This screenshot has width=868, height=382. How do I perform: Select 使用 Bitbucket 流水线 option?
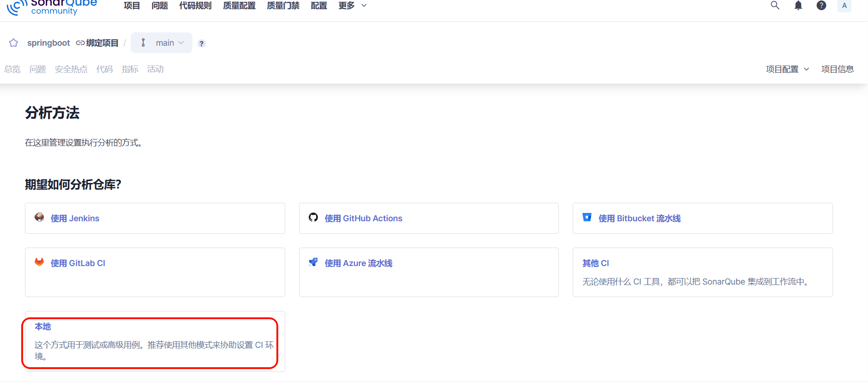[x=639, y=218]
